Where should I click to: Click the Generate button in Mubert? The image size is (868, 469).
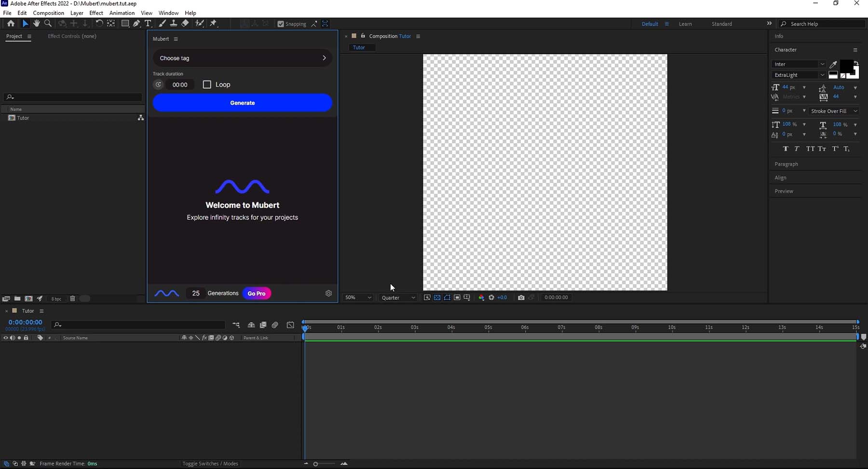242,103
